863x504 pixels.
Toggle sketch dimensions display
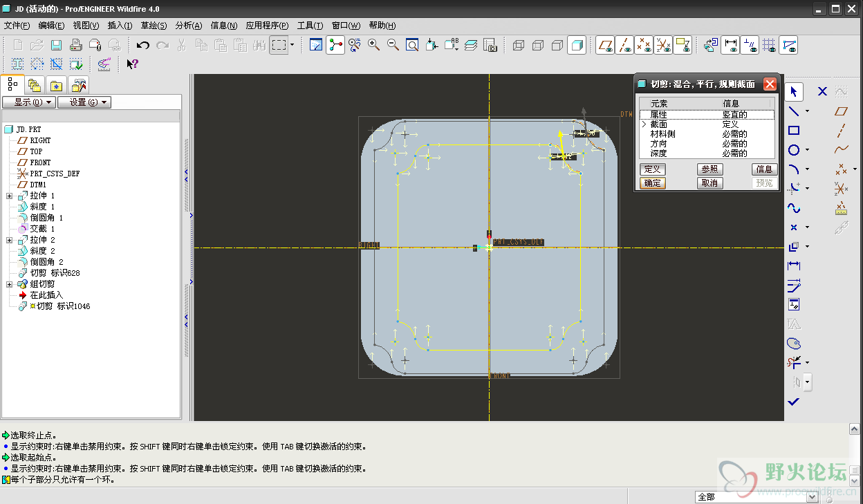point(731,45)
